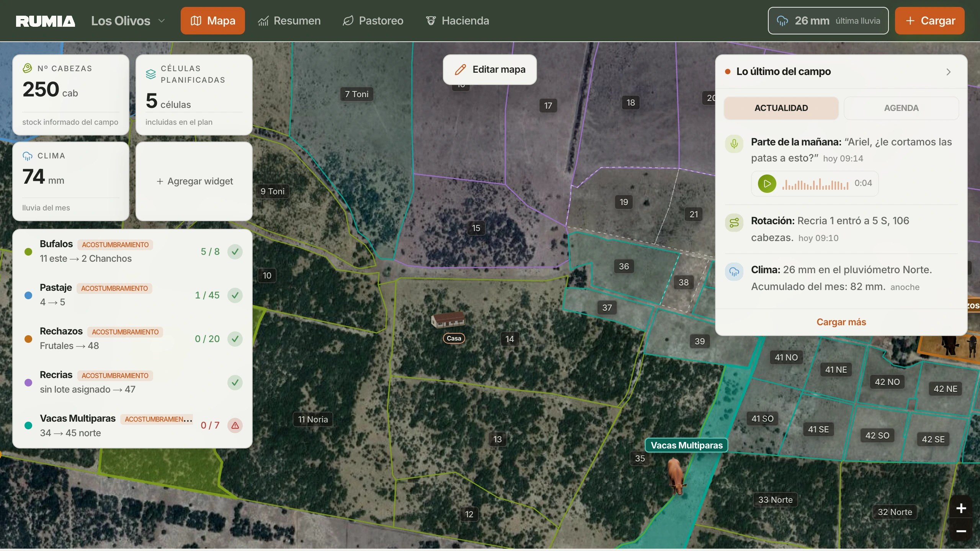Select the Vacas Multiparas map label

(x=686, y=445)
